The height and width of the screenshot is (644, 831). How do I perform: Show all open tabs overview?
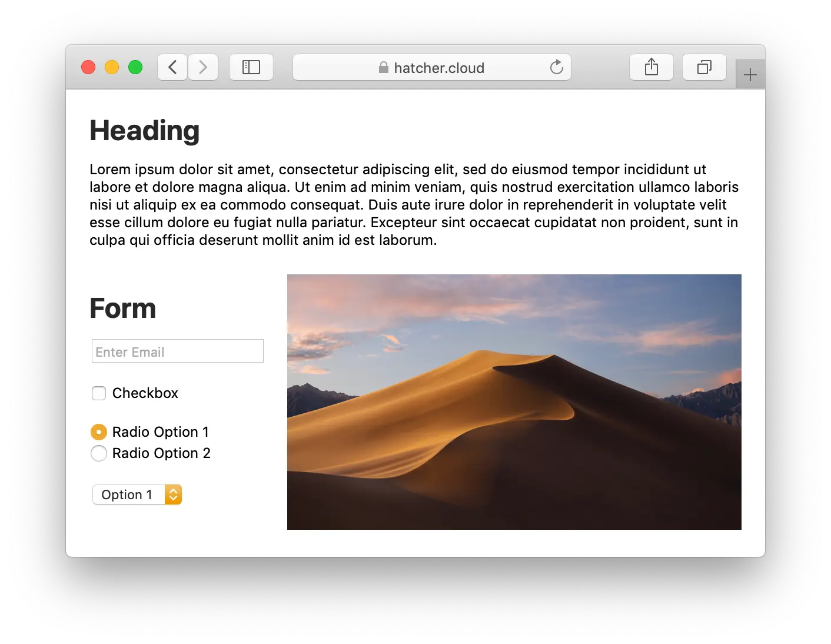pos(704,67)
